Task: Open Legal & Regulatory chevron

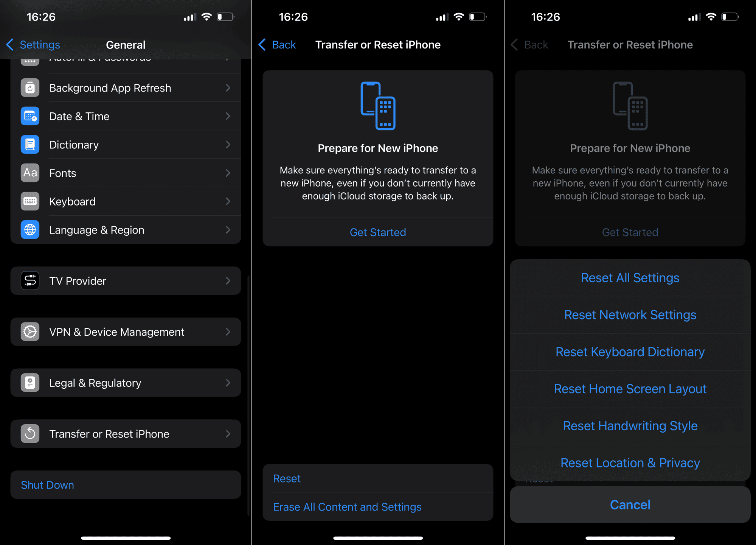Action: (x=228, y=383)
